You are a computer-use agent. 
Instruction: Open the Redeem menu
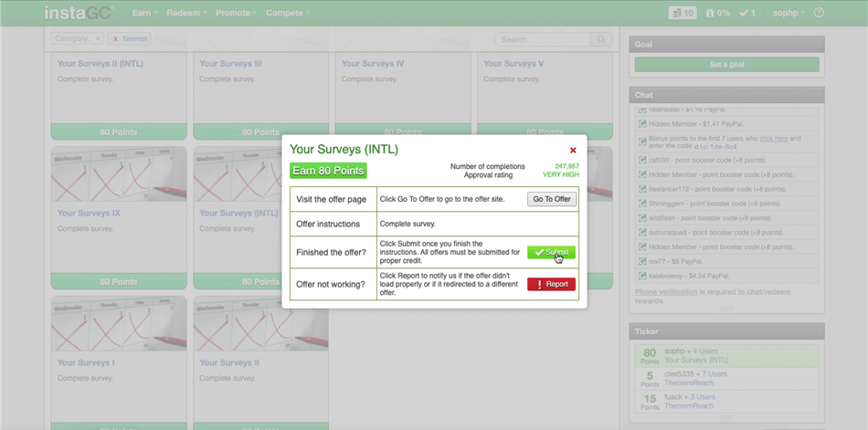tap(186, 13)
